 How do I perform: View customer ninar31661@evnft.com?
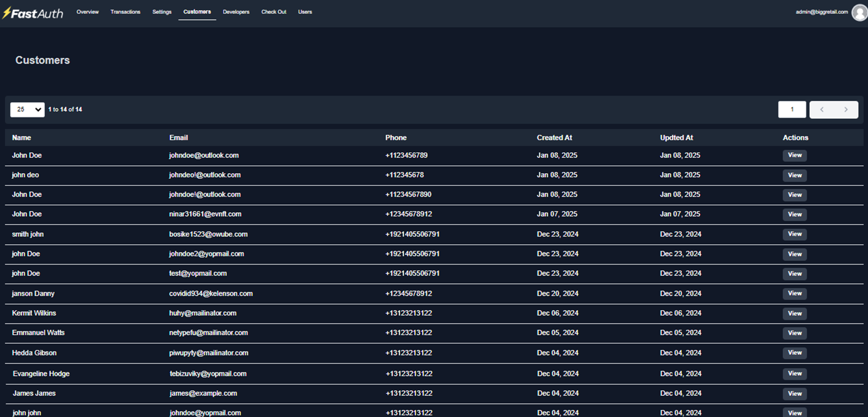click(794, 214)
